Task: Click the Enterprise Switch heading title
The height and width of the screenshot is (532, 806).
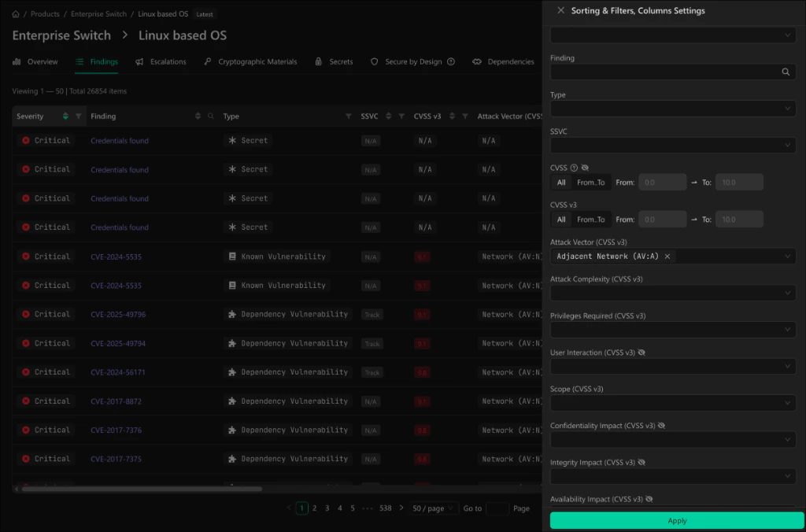Action: coord(61,35)
